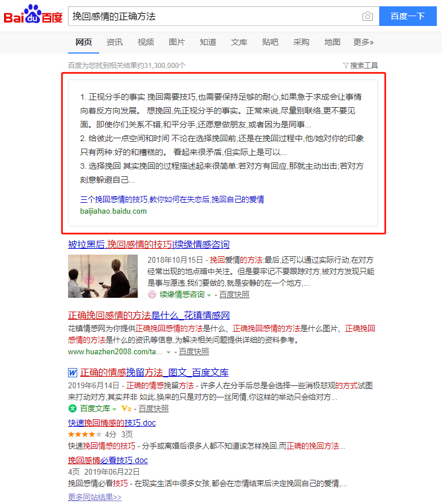Open 百度快照 for huazhen2008 result

tap(194, 351)
